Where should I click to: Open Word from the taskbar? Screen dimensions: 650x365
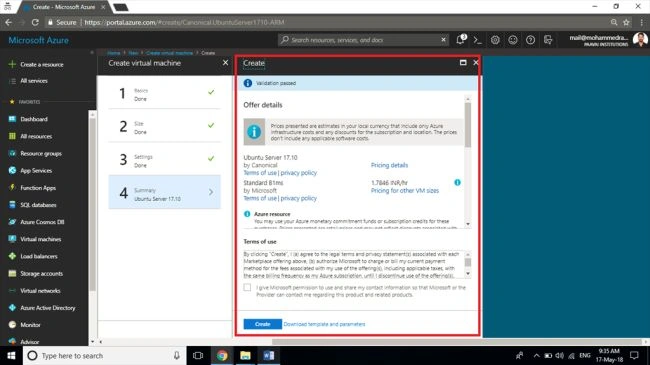(x=269, y=355)
